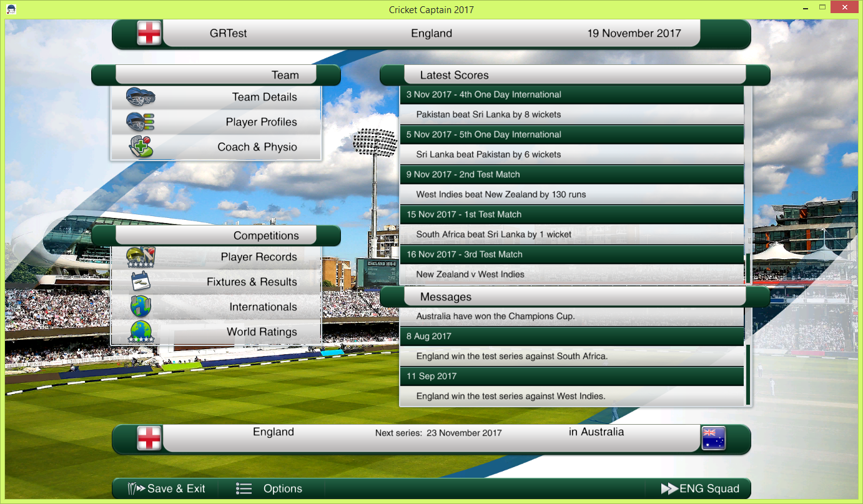Select England win series against West Indies message

(x=572, y=396)
